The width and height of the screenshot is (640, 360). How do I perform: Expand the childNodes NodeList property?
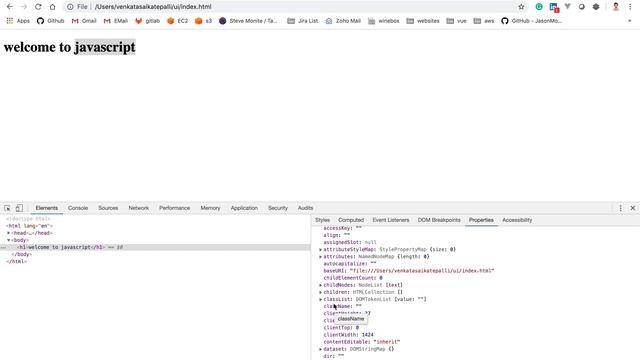[320, 285]
